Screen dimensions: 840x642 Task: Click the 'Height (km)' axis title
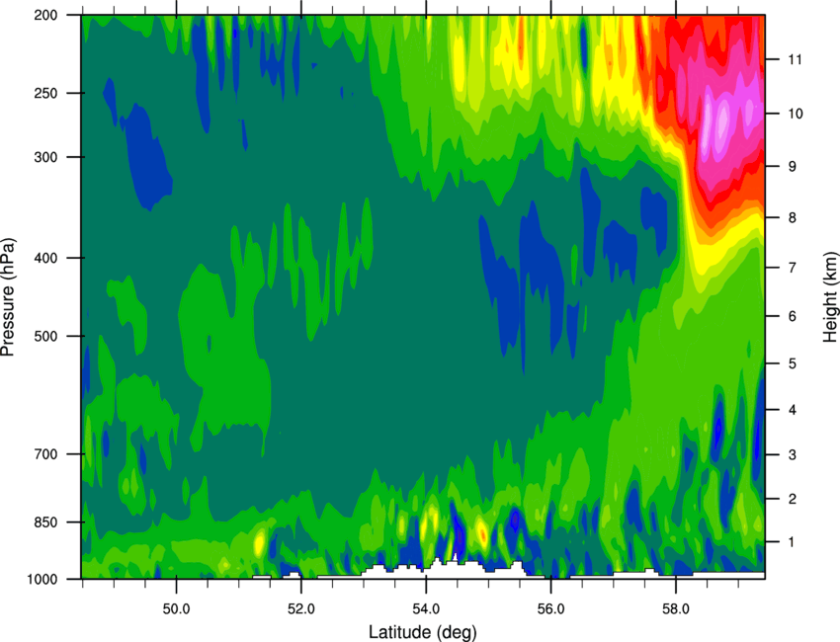830,297
